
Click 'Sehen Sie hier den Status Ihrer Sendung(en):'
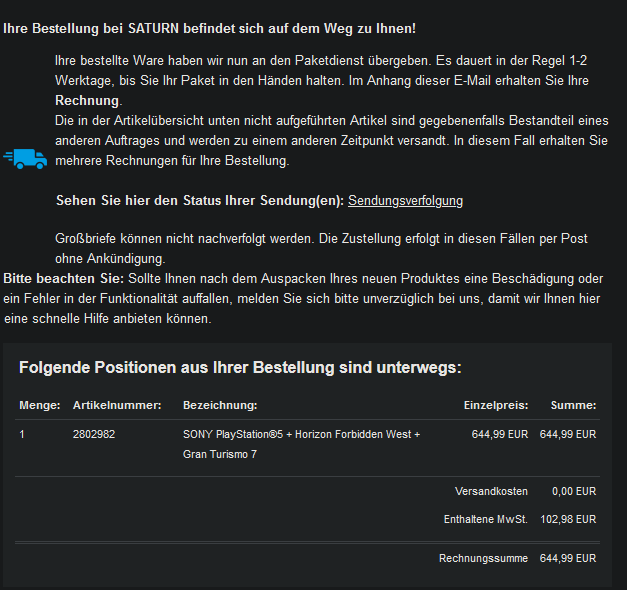pos(200,200)
